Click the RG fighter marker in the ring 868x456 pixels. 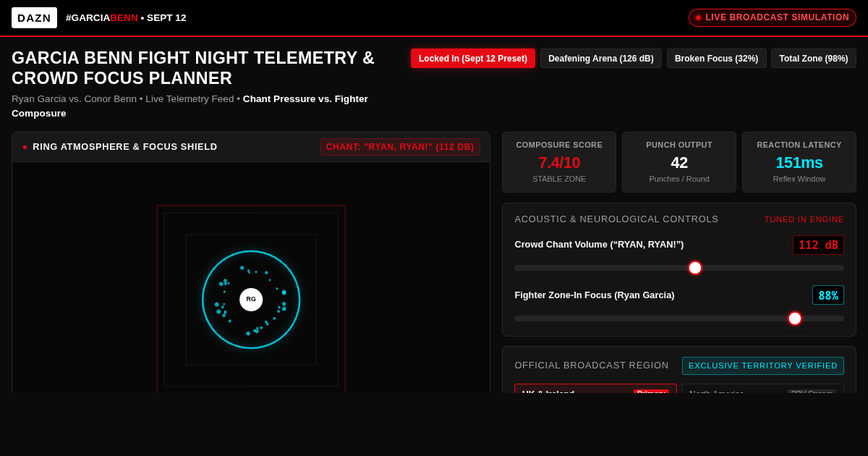[251, 299]
